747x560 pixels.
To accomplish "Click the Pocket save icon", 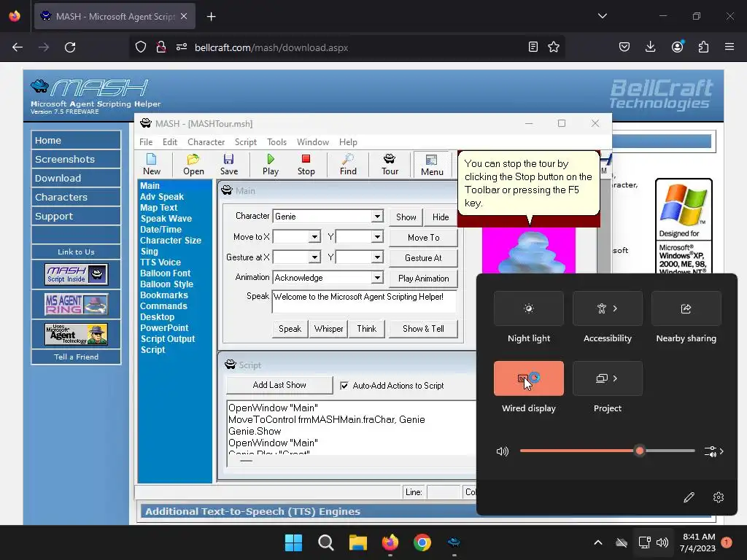I will (x=624, y=47).
